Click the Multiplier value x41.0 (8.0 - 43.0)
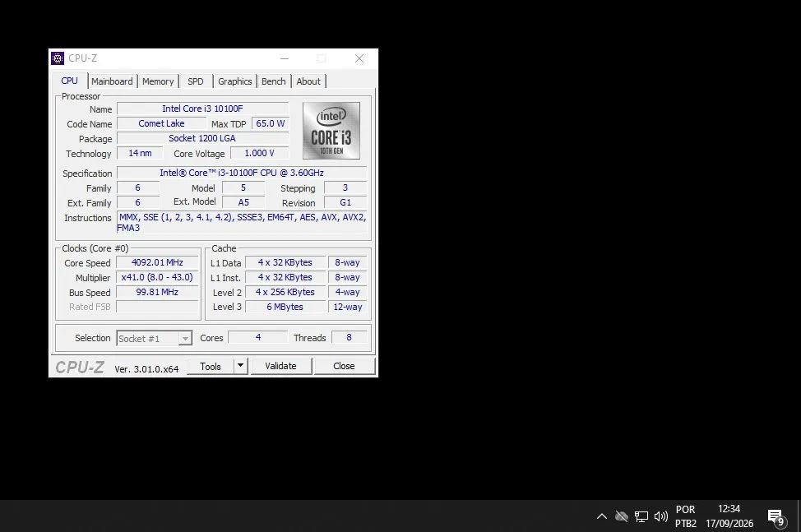Image resolution: width=801 pixels, height=532 pixels. 157,277
